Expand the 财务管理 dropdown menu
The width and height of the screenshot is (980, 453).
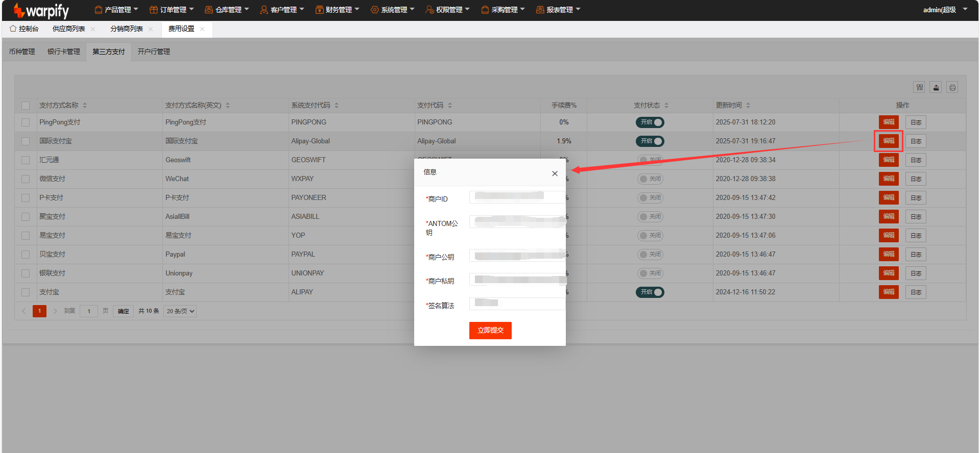pyautogui.click(x=338, y=10)
